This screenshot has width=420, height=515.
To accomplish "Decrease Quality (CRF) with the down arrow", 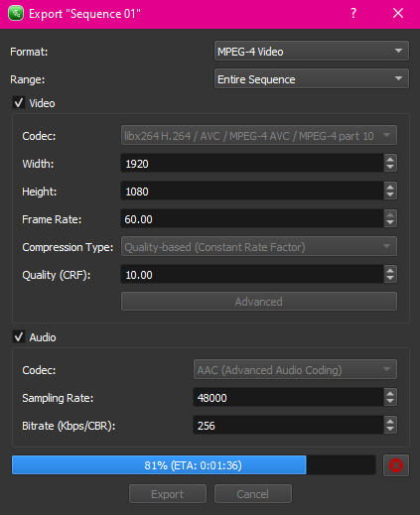I will pyautogui.click(x=390, y=279).
